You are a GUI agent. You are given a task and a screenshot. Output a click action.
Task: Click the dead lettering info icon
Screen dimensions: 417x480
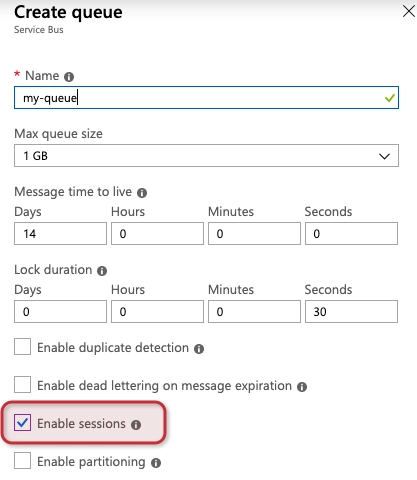(302, 387)
